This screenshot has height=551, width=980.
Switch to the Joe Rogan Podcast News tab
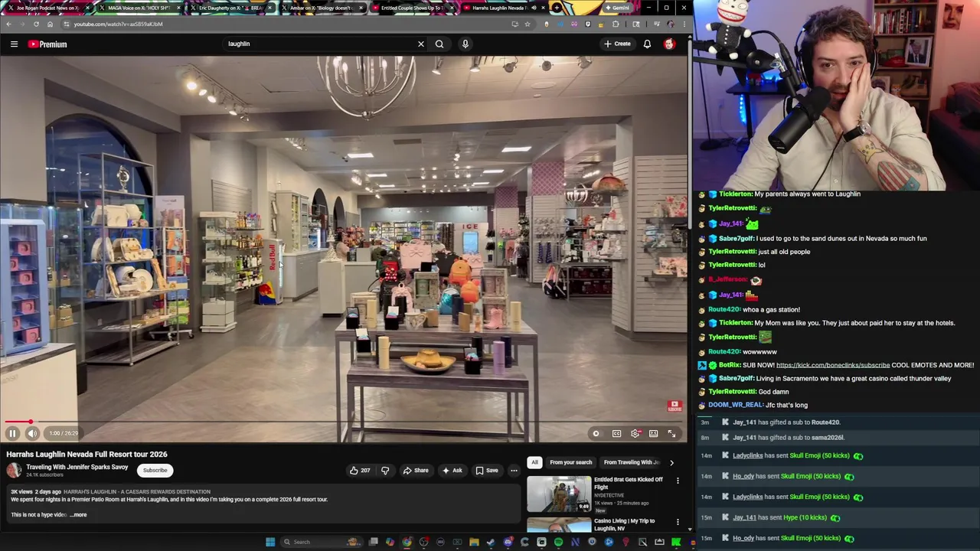(46, 8)
